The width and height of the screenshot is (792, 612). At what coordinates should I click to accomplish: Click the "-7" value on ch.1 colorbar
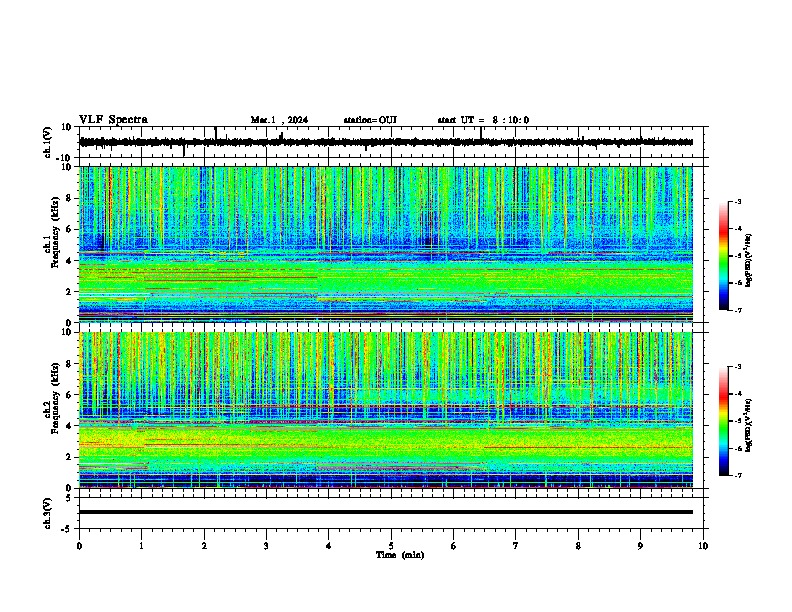[x=738, y=310]
